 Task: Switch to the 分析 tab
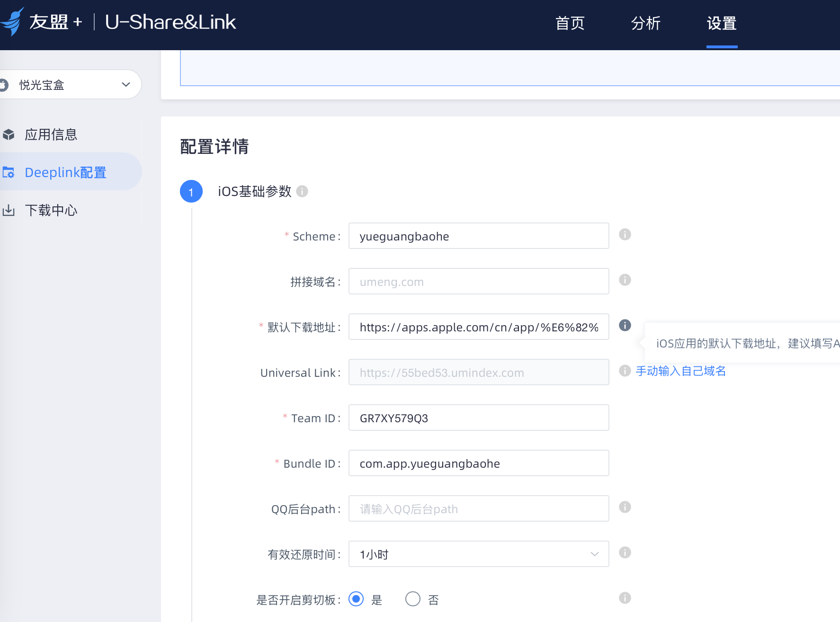click(x=645, y=23)
